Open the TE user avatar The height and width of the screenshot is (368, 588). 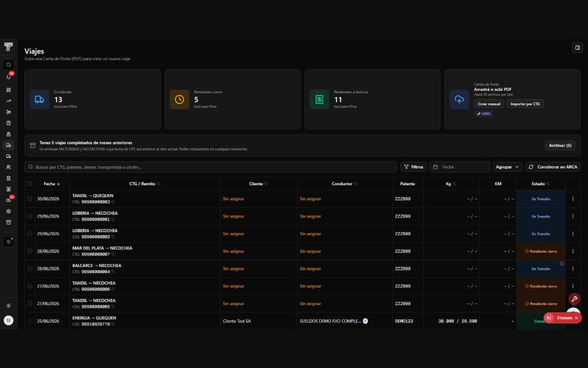point(8,321)
